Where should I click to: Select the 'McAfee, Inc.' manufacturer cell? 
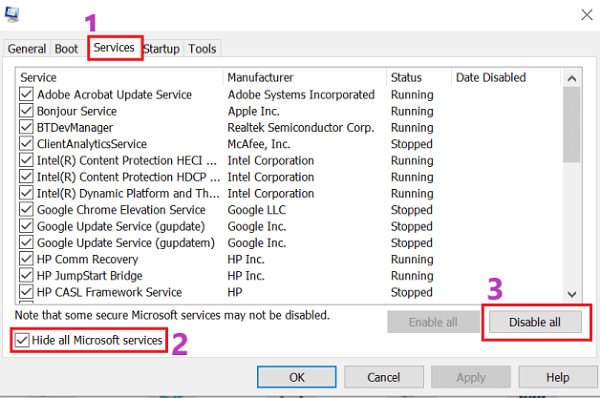[x=259, y=144]
